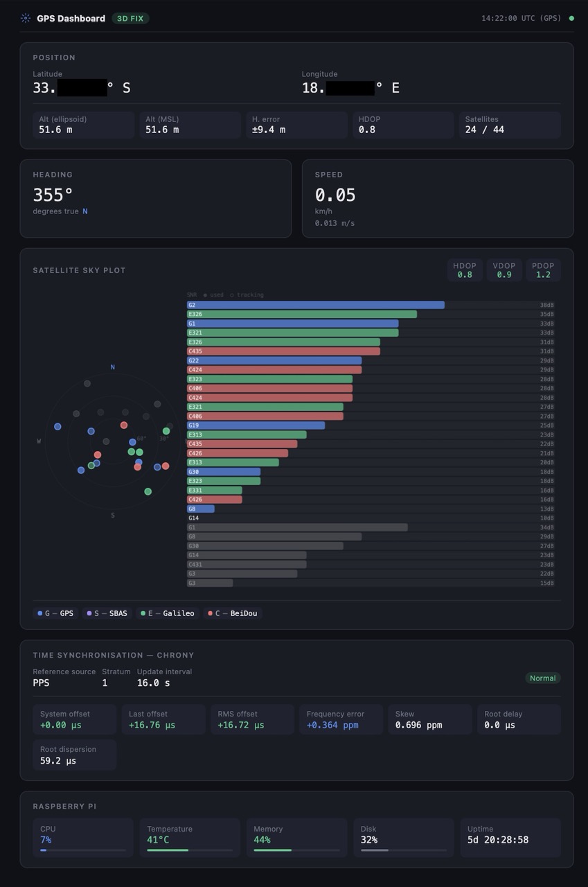Click the Memory usage progress bar
Screen dimensions: 588x887
[x=296, y=850]
